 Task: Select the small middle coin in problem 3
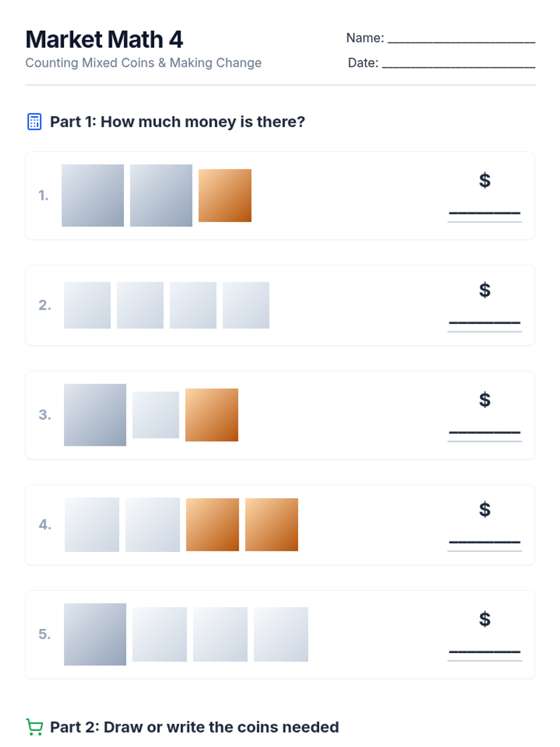point(156,415)
